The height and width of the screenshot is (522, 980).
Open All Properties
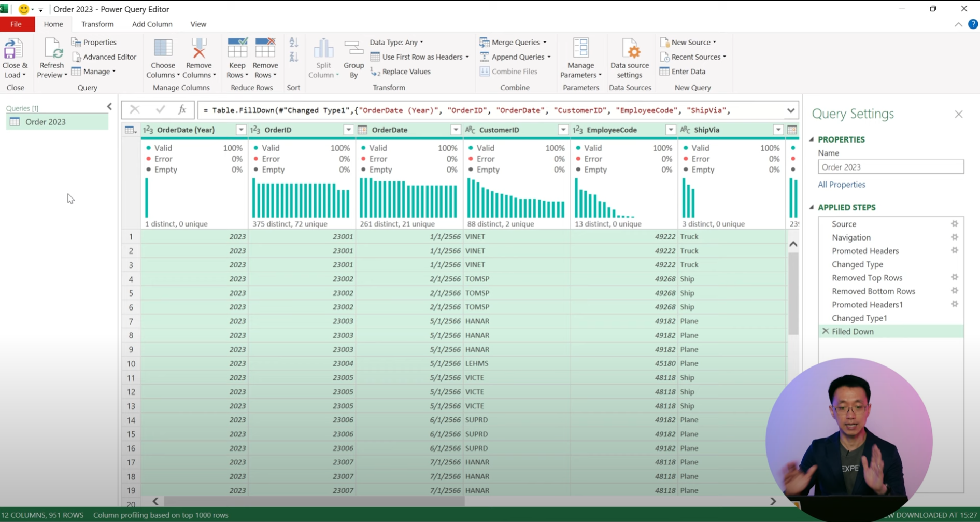pyautogui.click(x=841, y=184)
